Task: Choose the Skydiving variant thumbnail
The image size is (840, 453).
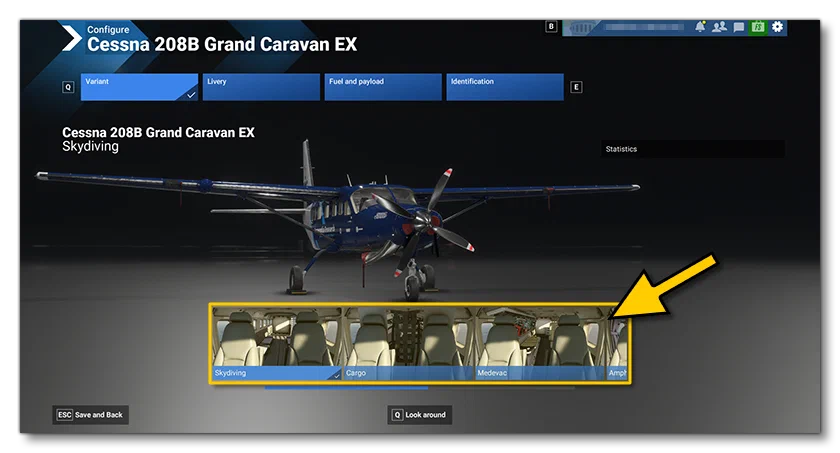Action: coord(277,343)
